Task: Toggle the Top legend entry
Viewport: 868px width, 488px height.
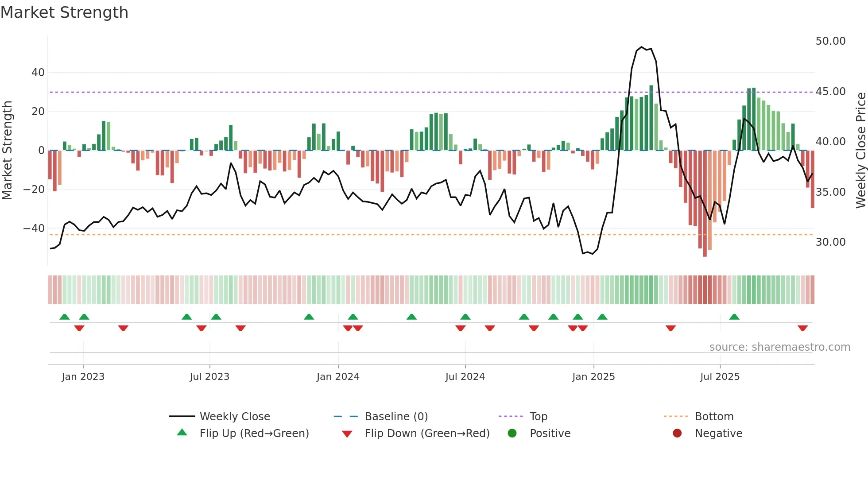Action: click(x=538, y=417)
